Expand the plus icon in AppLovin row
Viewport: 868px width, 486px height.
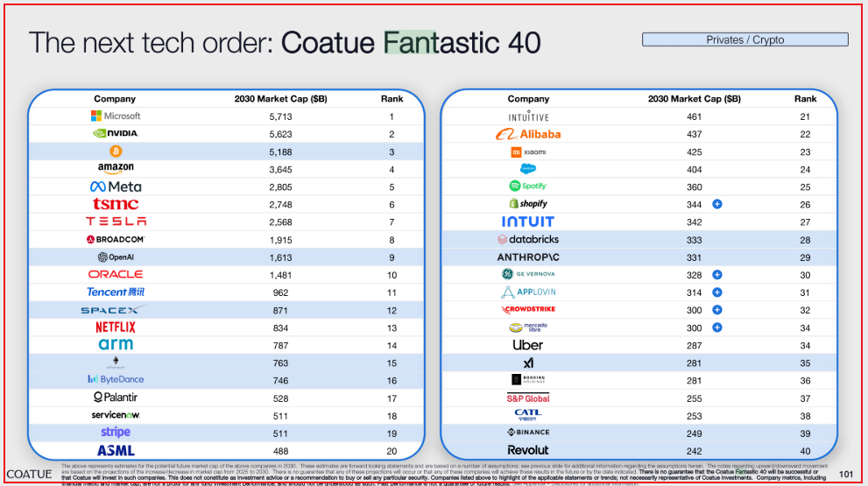[x=717, y=292]
